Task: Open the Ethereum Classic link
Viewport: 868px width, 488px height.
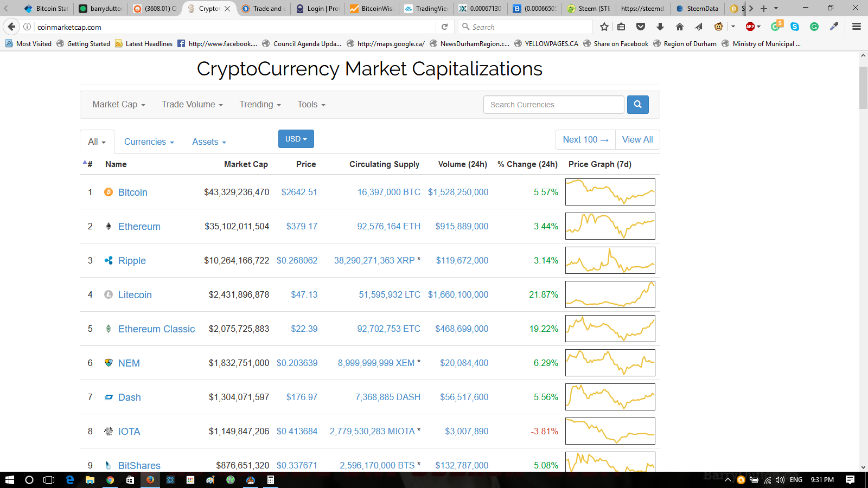Action: (x=156, y=329)
